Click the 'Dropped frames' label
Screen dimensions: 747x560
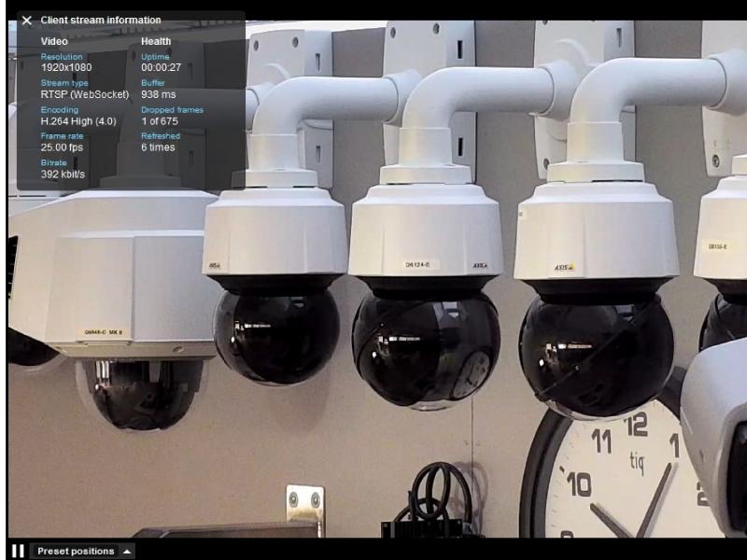coord(172,109)
